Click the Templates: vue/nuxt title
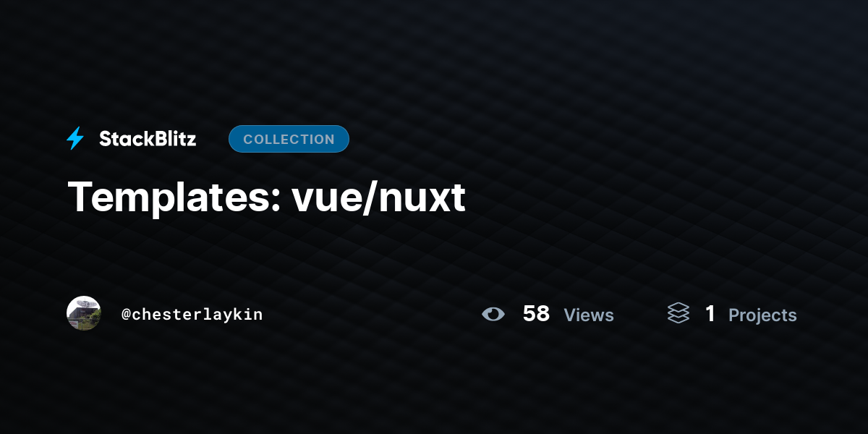868x434 pixels. click(267, 196)
